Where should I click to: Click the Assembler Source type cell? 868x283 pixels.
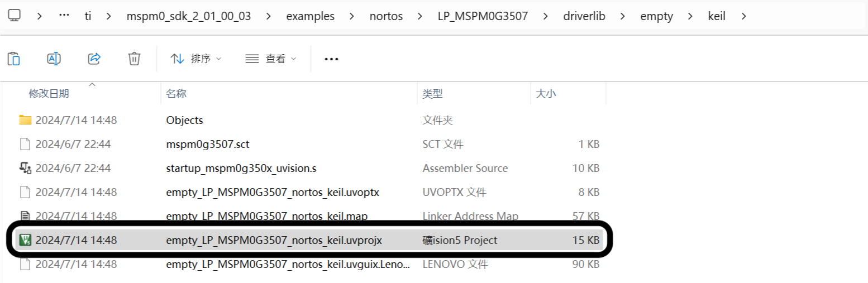coord(465,168)
